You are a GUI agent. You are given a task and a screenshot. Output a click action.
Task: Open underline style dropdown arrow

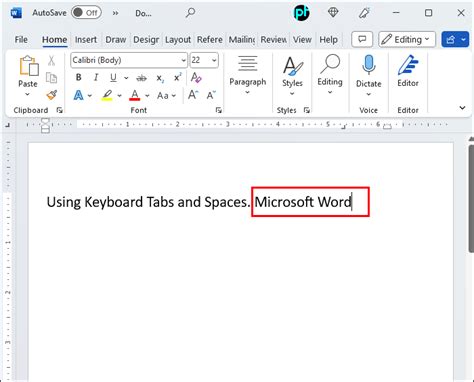click(126, 78)
